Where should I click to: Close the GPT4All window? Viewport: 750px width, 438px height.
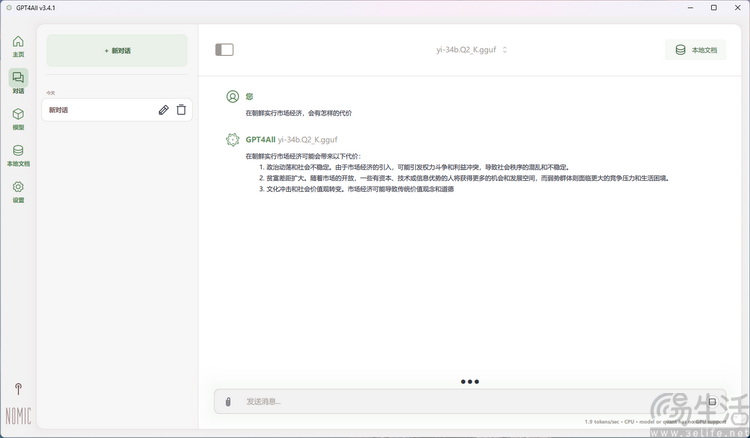click(738, 8)
